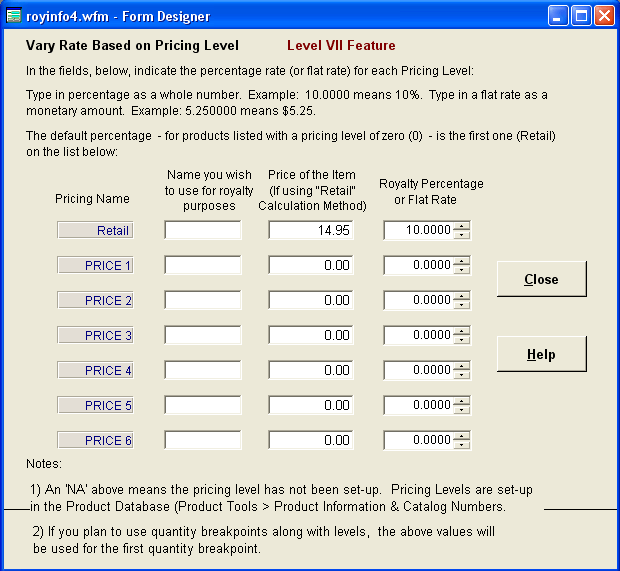Image resolution: width=620 pixels, height=571 pixels.
Task: Click the PRICE 6 item price field
Action: 310,440
